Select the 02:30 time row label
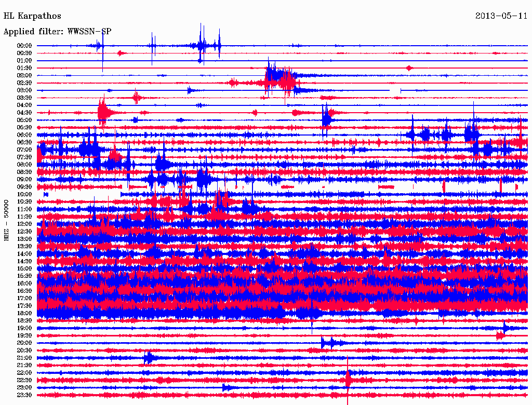Viewport: 532px width, 405px height. click(x=24, y=83)
